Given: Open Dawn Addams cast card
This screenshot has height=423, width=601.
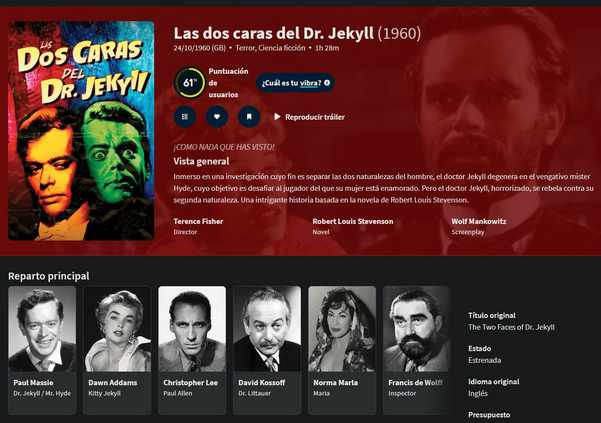Looking at the screenshot, I should coord(117,350).
